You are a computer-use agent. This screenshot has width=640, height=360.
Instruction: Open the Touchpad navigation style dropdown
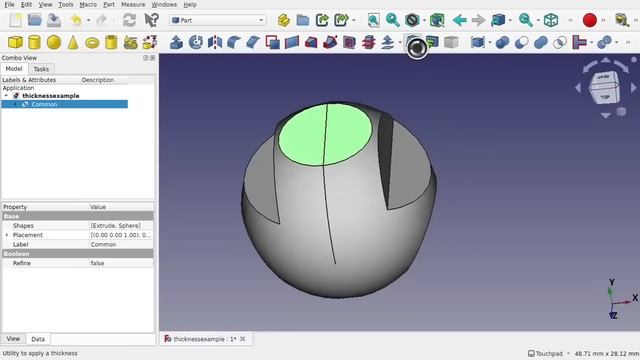tap(549, 353)
